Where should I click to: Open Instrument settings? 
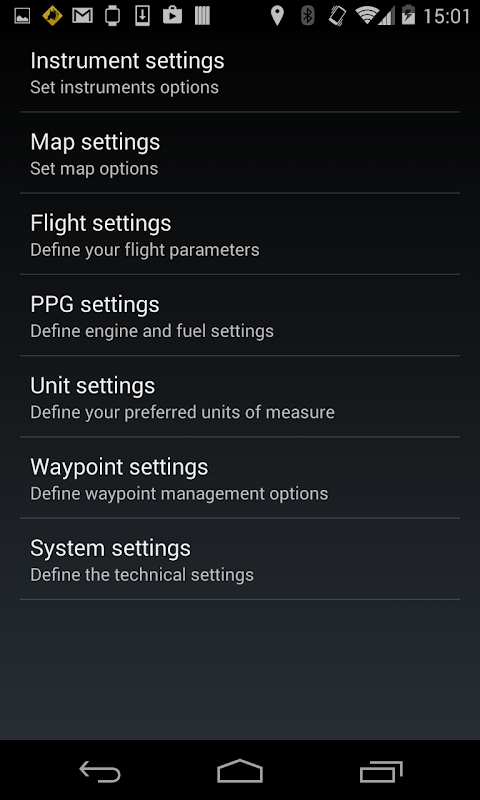pyautogui.click(x=240, y=73)
